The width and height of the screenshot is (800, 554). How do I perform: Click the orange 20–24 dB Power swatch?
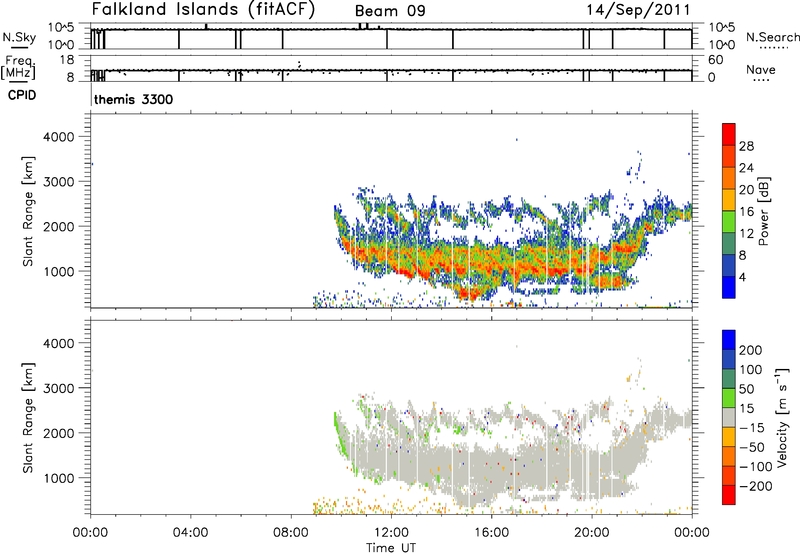pos(729,178)
